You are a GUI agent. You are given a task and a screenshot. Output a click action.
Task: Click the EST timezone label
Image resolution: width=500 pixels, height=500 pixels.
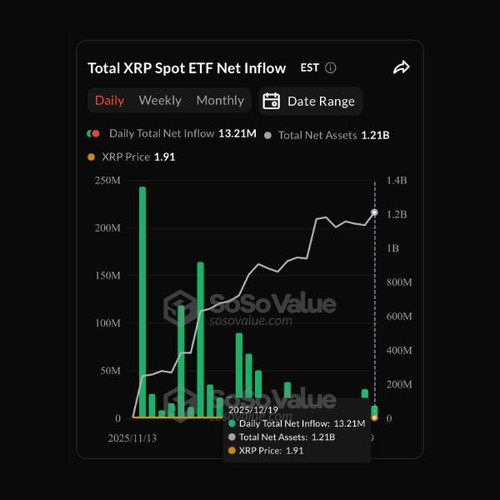point(310,68)
